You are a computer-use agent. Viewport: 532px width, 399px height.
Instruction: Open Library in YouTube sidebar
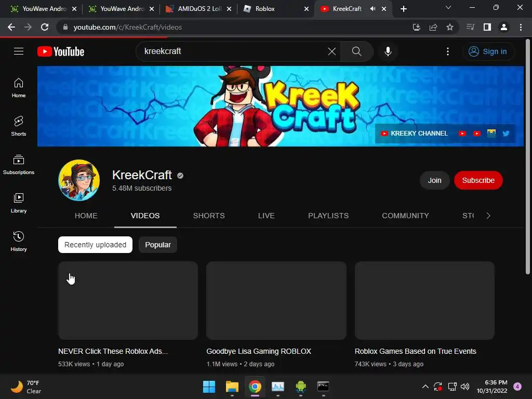(x=19, y=203)
